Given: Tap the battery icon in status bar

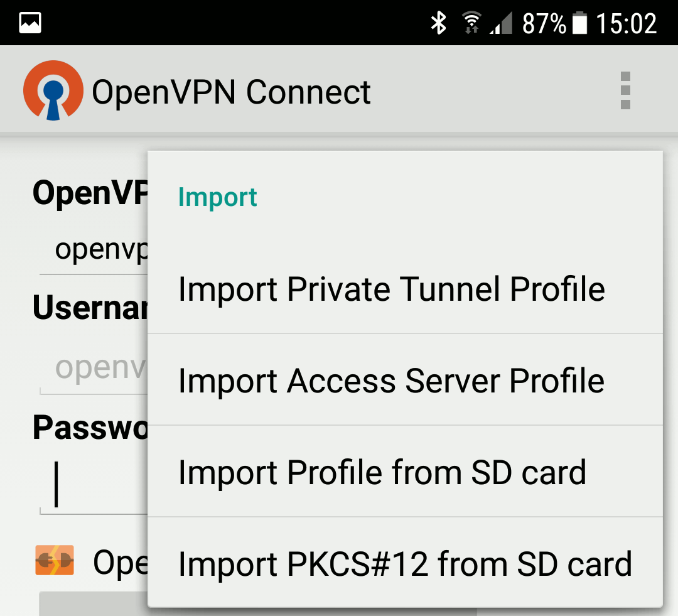Looking at the screenshot, I should pyautogui.click(x=580, y=23).
